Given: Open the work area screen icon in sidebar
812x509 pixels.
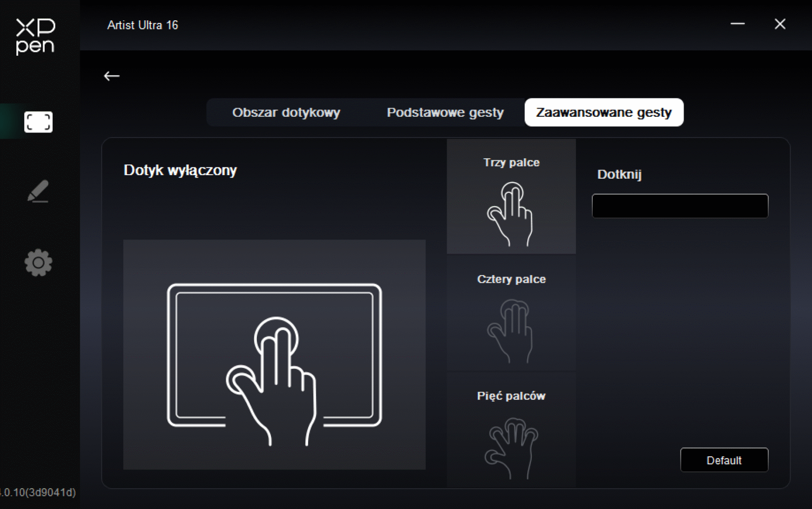Looking at the screenshot, I should pos(38,122).
